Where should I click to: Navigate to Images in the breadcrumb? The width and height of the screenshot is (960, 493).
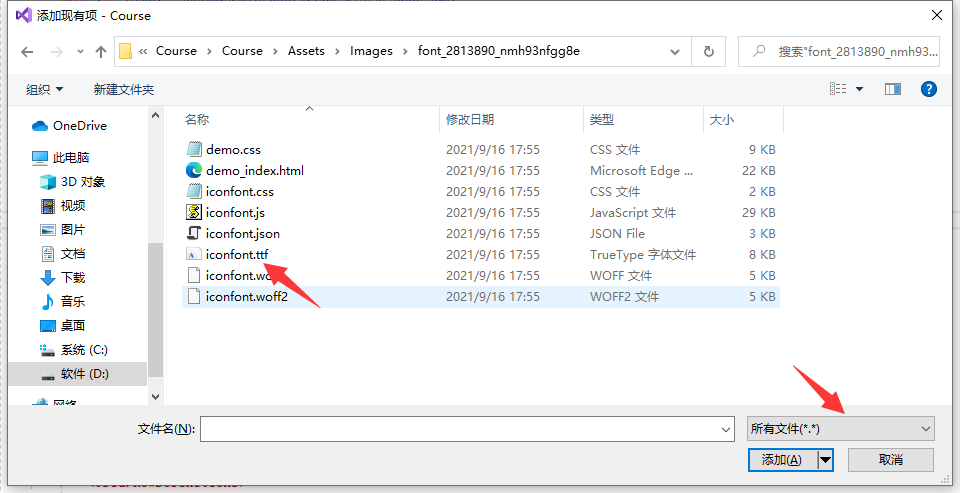pos(371,51)
